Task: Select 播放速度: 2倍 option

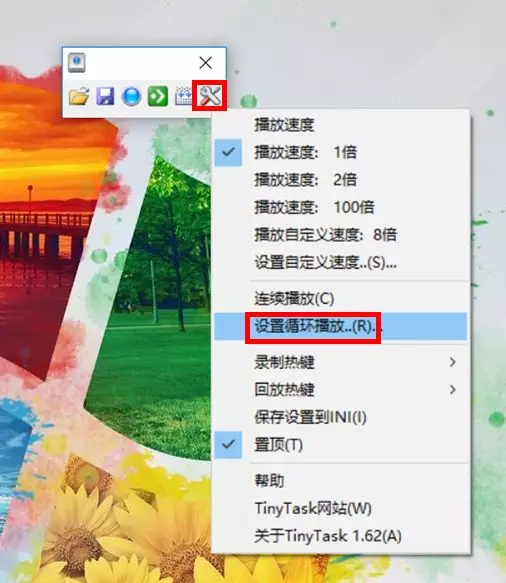Action: [341, 180]
